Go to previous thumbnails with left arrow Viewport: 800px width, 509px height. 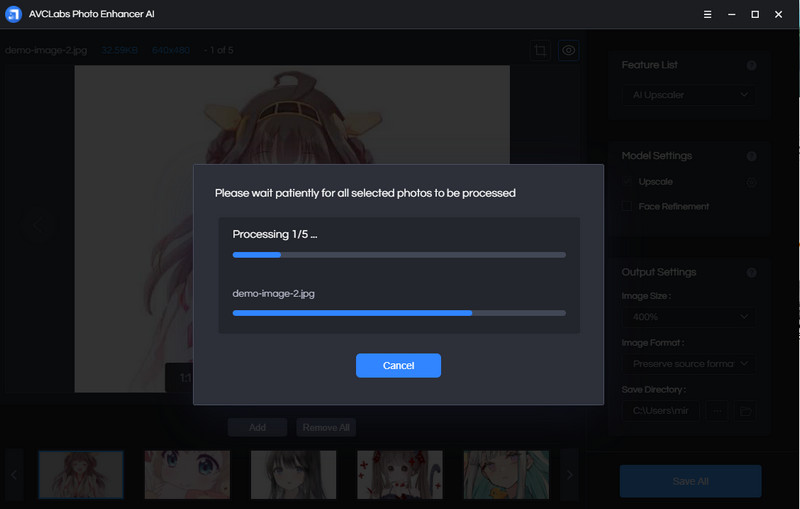click(14, 475)
